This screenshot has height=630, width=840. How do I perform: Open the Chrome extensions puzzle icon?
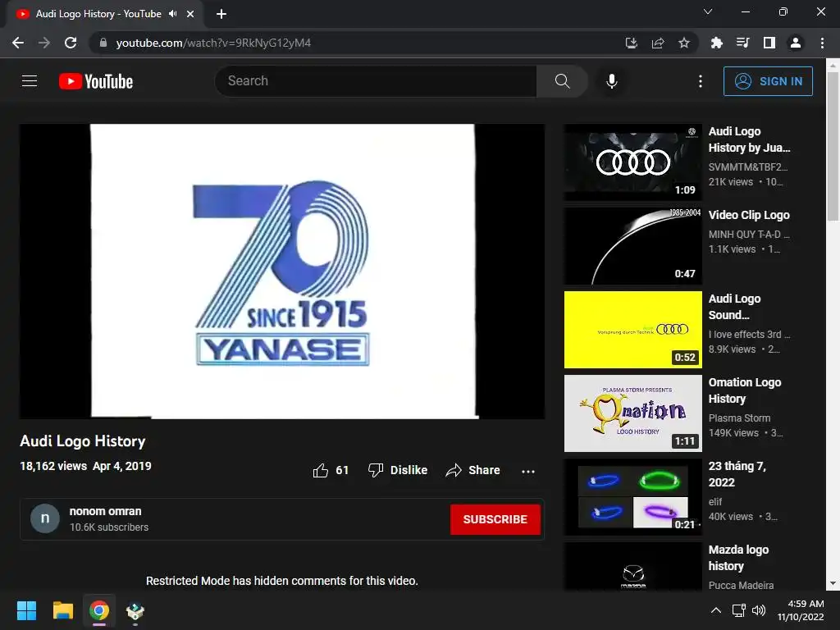(716, 43)
